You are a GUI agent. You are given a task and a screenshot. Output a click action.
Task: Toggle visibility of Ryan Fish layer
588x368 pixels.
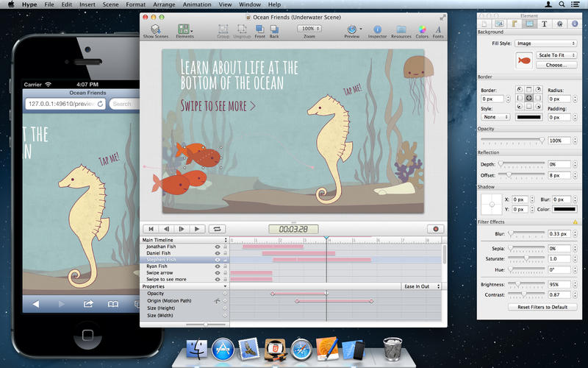pyautogui.click(x=217, y=266)
